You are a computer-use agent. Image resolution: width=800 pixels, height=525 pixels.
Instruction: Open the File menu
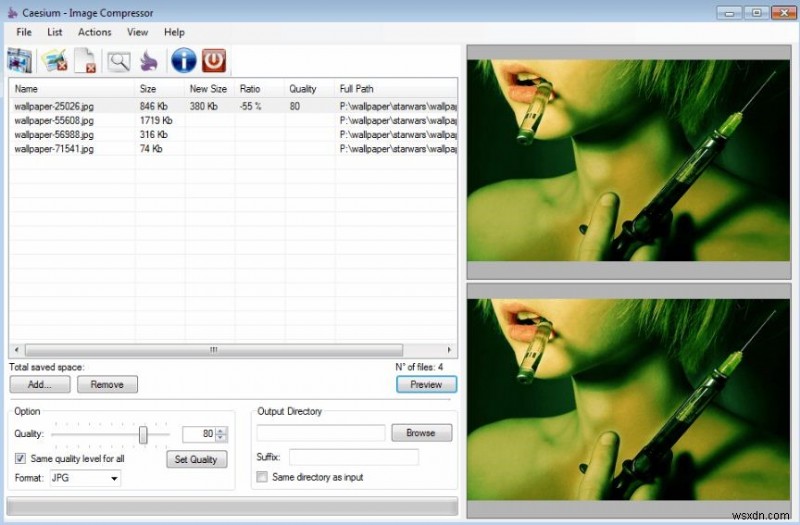[x=24, y=32]
